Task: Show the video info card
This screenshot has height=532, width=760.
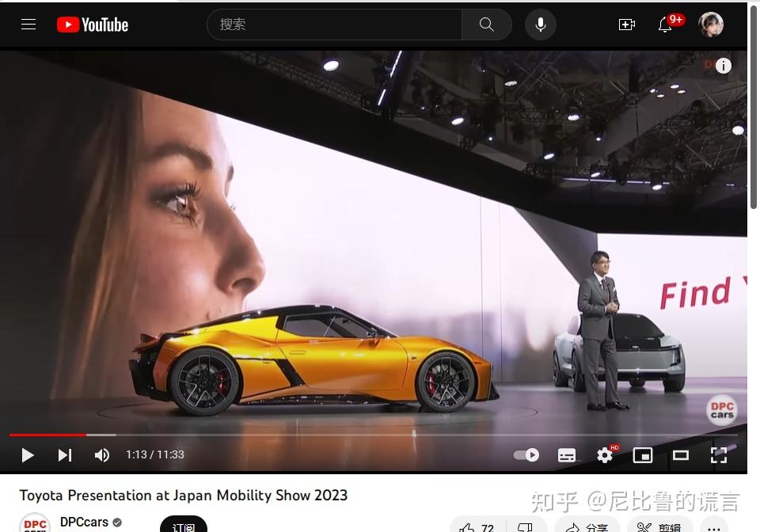Action: coord(723,66)
